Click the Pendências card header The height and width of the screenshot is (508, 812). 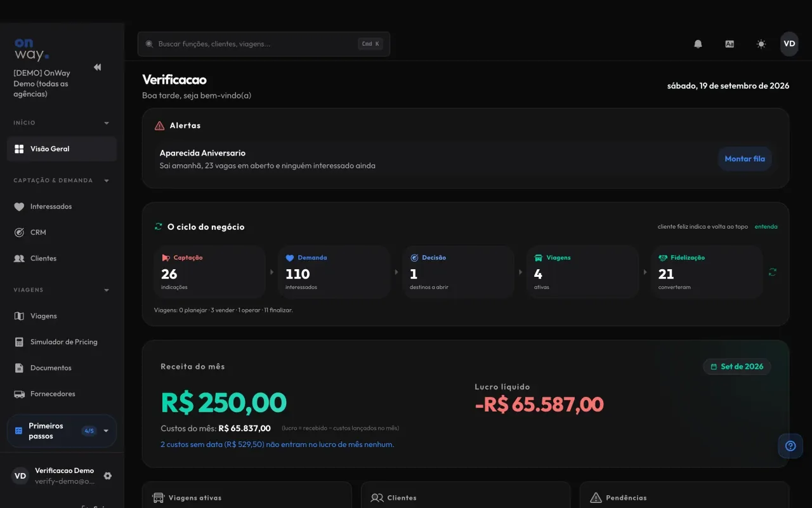click(x=619, y=498)
